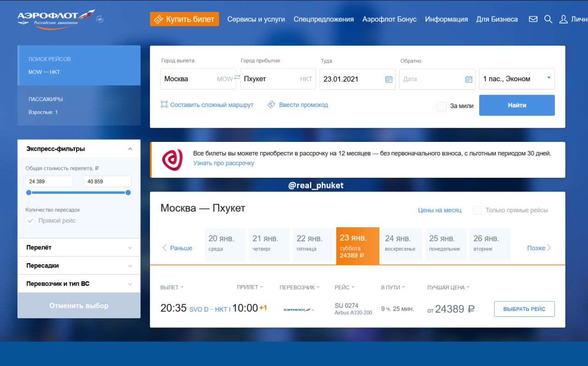
Task: Sort by РЕЙС column header
Action: click(345, 287)
